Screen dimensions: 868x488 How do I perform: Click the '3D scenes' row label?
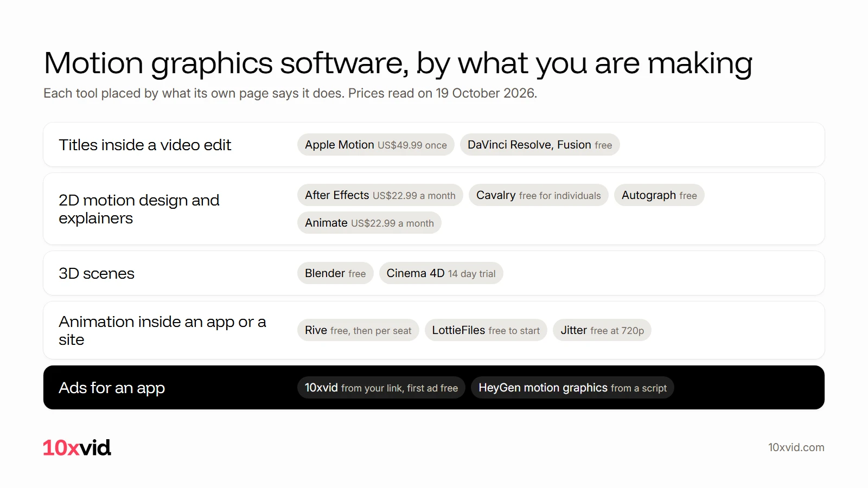[97, 273]
